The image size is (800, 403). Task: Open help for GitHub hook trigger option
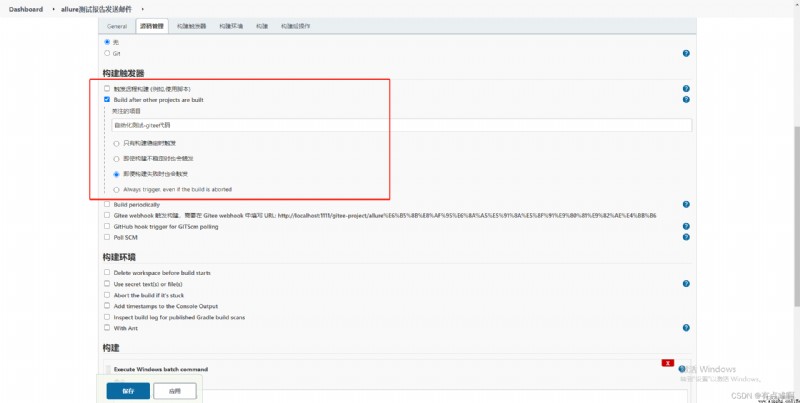686,226
